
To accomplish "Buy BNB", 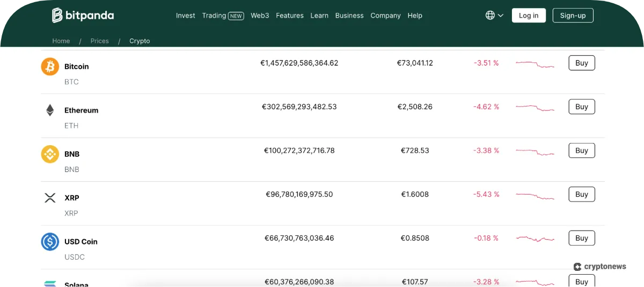I will coord(582,150).
